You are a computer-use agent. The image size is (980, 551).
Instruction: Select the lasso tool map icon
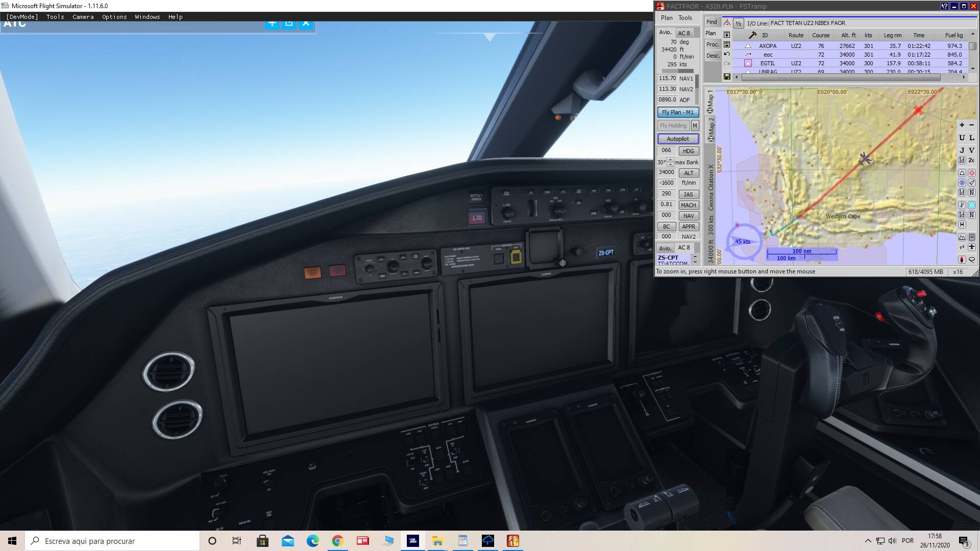pos(972,260)
